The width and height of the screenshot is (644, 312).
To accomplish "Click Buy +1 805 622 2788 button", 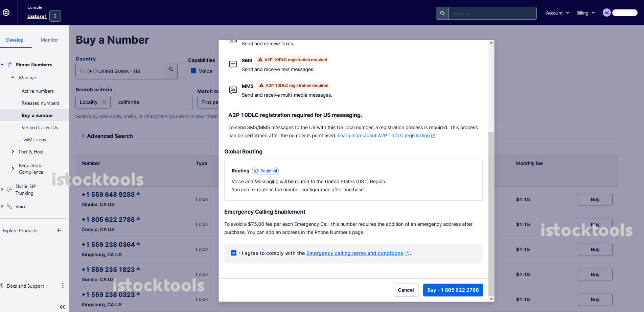I will pos(453,290).
